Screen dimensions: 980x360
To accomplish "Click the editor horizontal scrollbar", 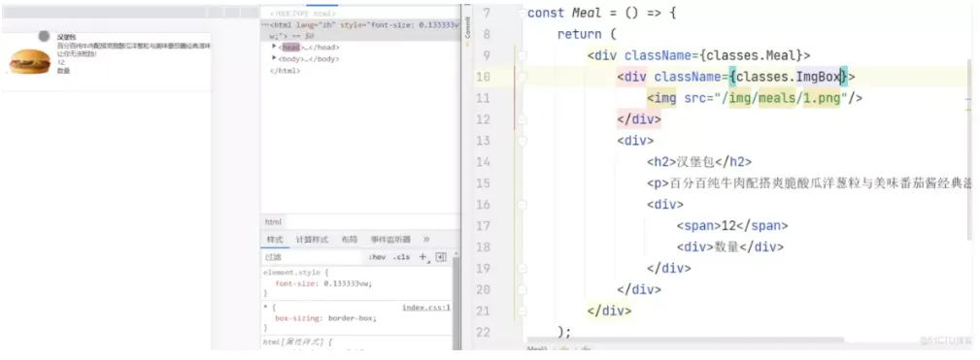I will (x=685, y=341).
